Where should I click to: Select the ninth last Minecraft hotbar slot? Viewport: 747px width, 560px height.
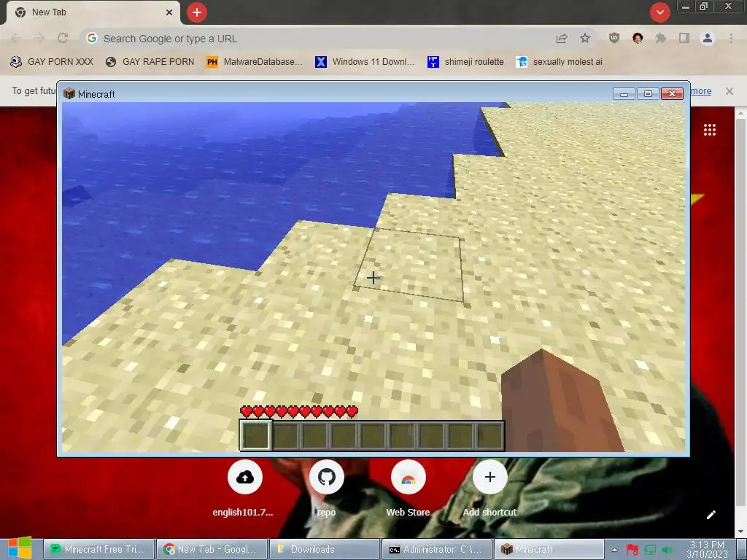point(489,436)
